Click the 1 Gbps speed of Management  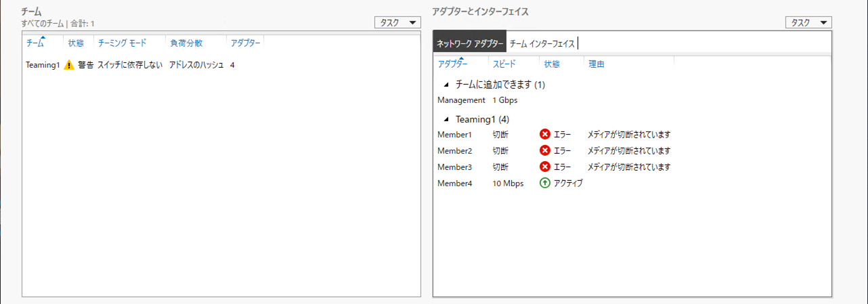[x=505, y=100]
